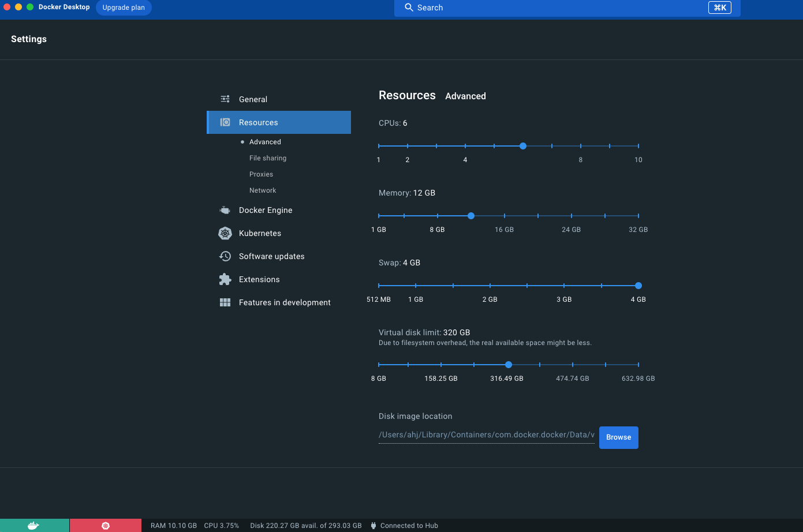The height and width of the screenshot is (532, 803).
Task: Click the Resources disk icon in sidebar
Action: [x=225, y=122]
